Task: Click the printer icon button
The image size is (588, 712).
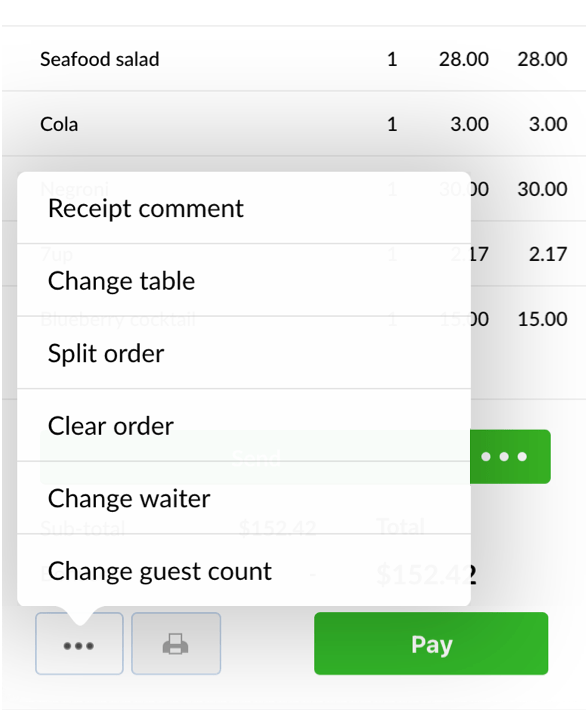Action: pos(176,643)
